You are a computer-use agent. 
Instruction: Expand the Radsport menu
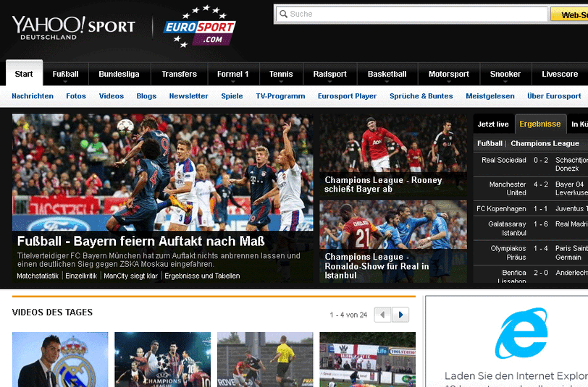click(330, 75)
